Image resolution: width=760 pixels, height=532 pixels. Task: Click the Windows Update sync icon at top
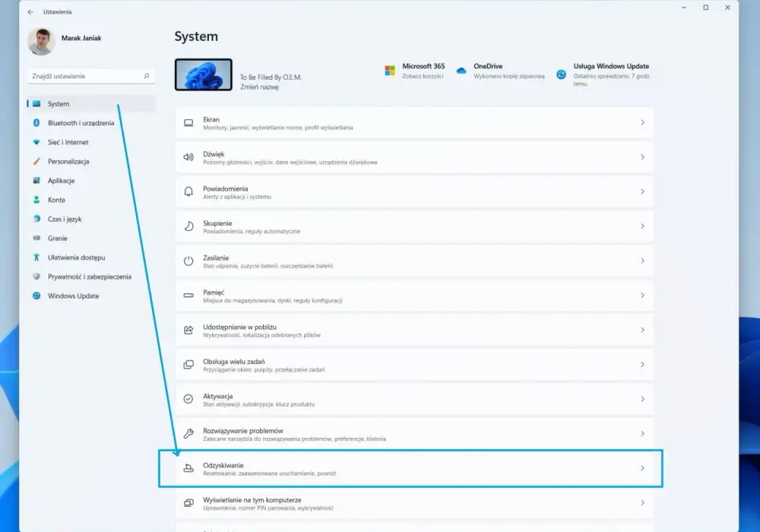click(562, 74)
